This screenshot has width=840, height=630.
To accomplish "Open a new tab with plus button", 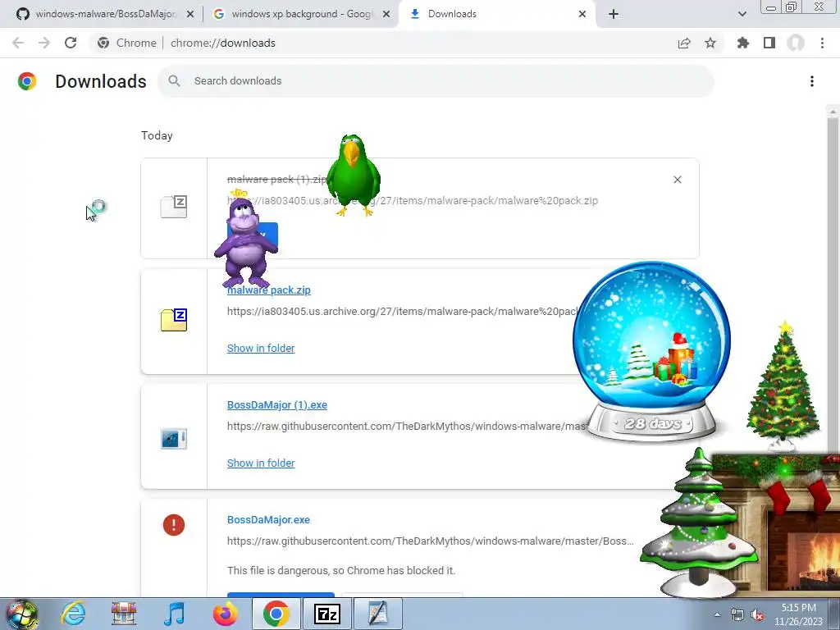I will point(614,14).
